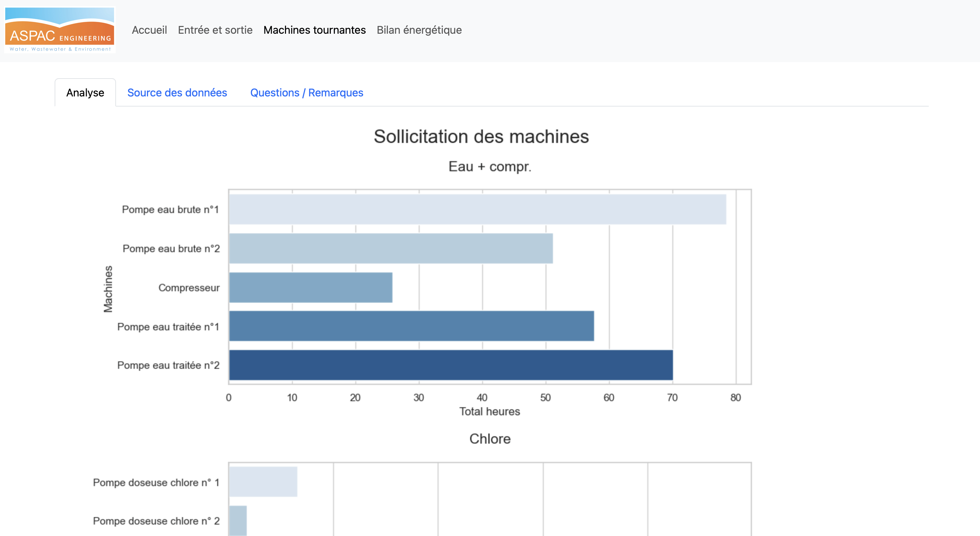This screenshot has height=536, width=980.
Task: Open the Questions / Remarques tab
Action: click(x=307, y=92)
